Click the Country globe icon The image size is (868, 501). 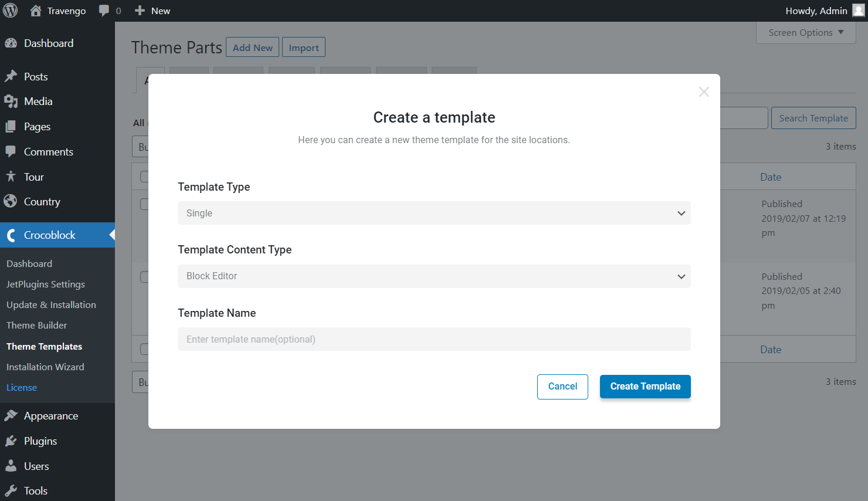click(11, 201)
